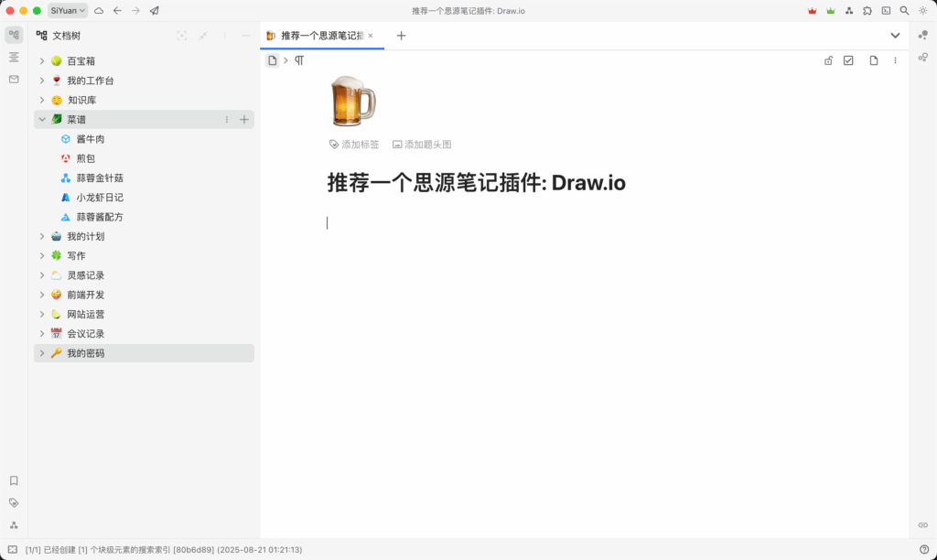Image resolution: width=937 pixels, height=560 pixels.
Task: Click 添加标签 to add a tag
Action: pyautogui.click(x=354, y=145)
